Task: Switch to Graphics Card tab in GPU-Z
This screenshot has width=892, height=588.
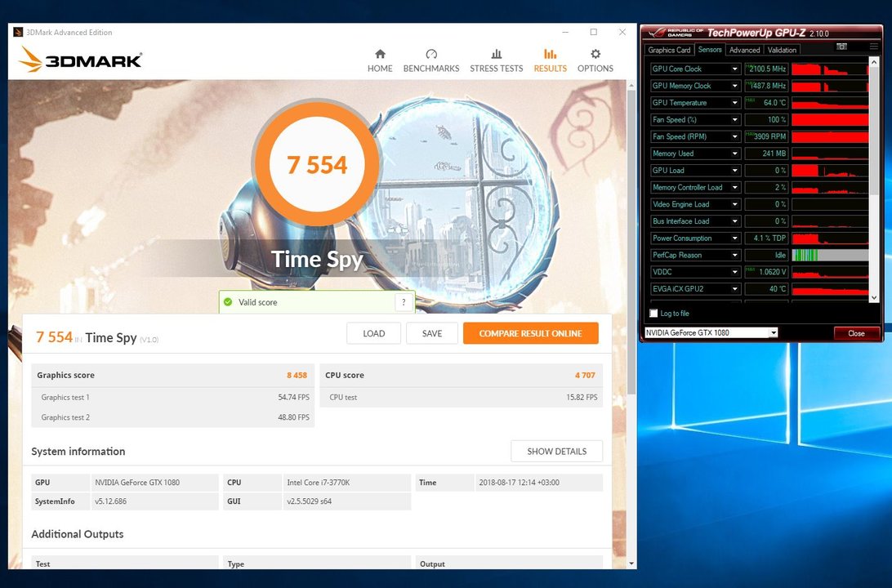Action: (x=669, y=50)
